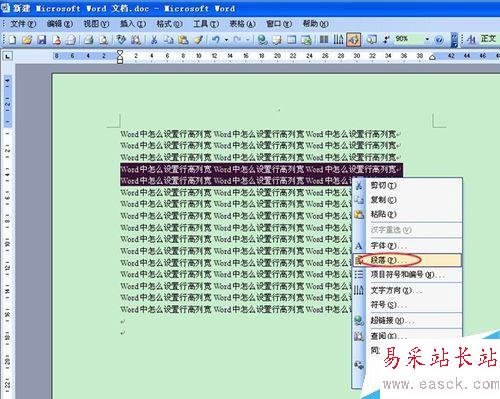Image resolution: width=500 pixels, height=399 pixels.
Task: Click the Redo toolbar icon
Action: (237, 40)
